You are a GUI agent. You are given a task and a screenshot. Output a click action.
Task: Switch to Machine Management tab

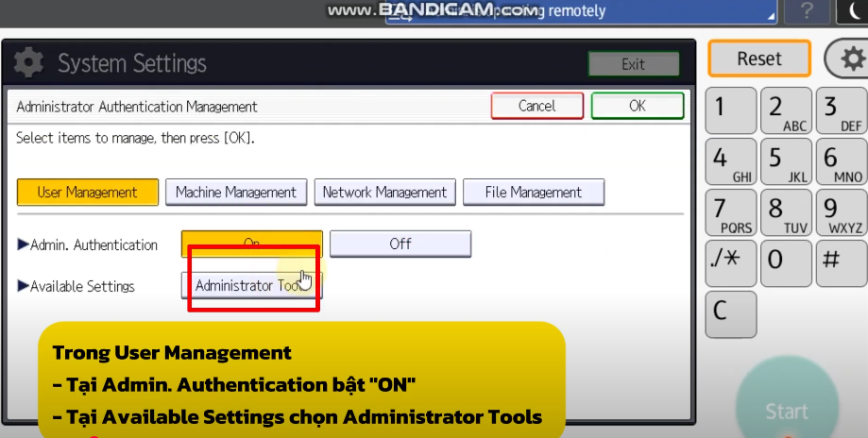pos(236,192)
